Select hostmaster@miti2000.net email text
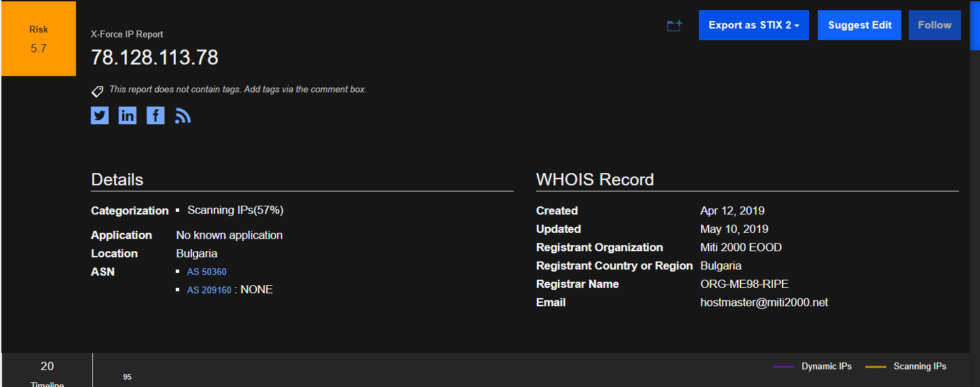 [x=764, y=303]
